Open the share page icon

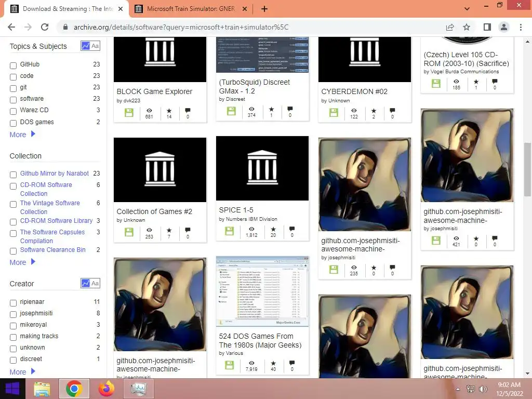pos(450,27)
